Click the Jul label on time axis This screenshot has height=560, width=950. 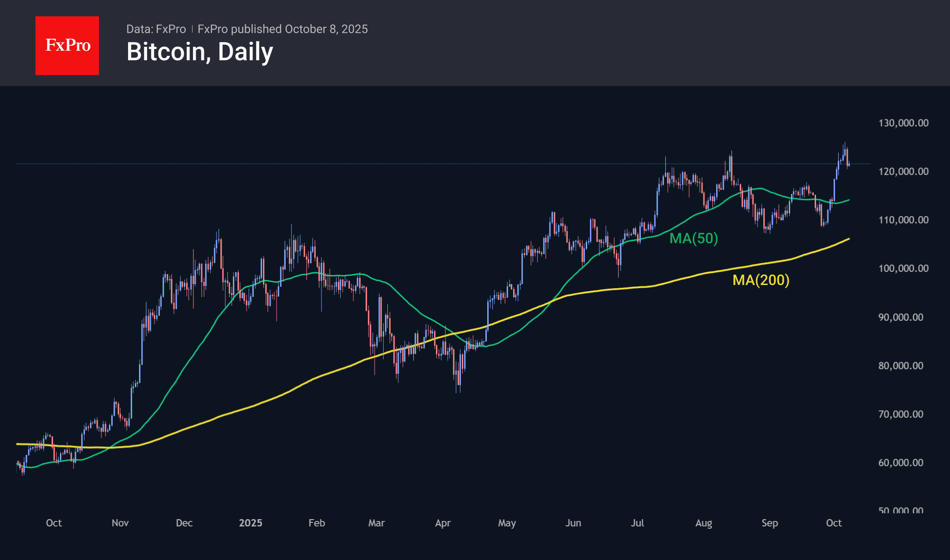tap(637, 523)
